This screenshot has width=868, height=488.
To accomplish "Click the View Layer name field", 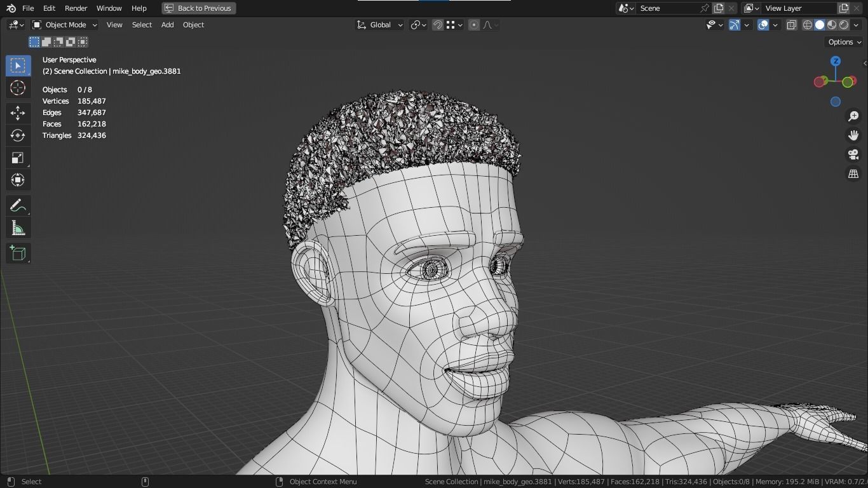I will tap(799, 8).
